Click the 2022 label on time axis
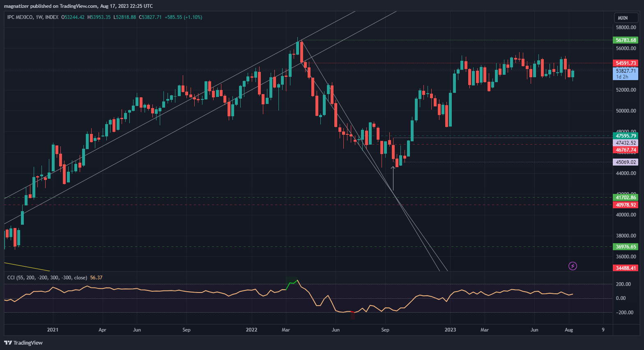This screenshot has height=350, width=644. tap(251, 330)
